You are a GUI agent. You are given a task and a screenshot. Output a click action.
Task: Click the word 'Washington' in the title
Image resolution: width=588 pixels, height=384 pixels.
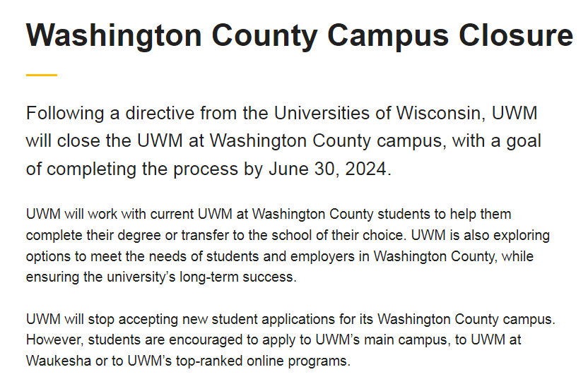coord(114,37)
